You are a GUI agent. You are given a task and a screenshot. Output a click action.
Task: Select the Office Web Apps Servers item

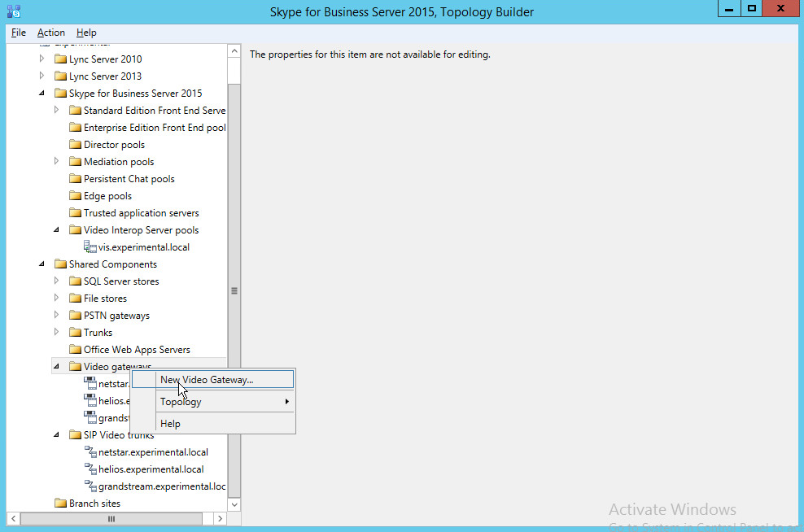(x=137, y=350)
